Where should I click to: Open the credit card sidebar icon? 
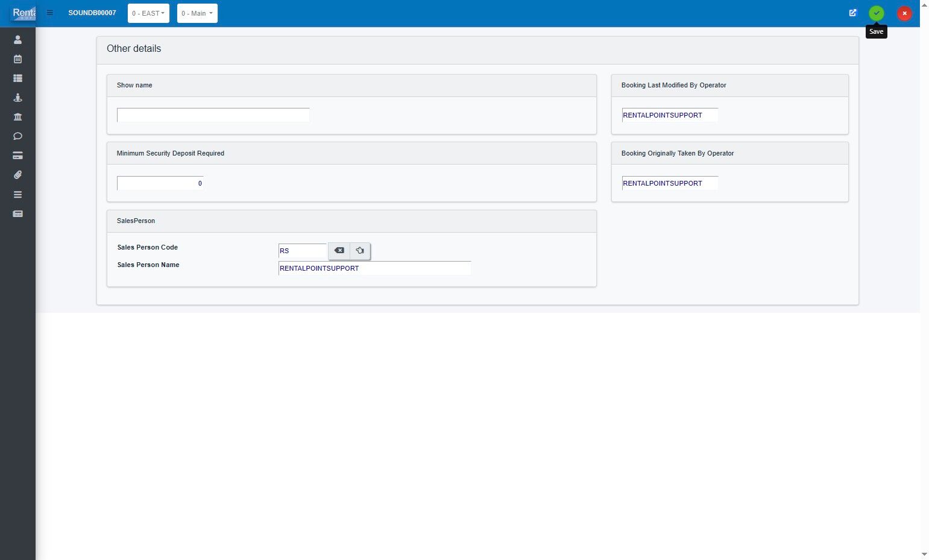tap(17, 156)
